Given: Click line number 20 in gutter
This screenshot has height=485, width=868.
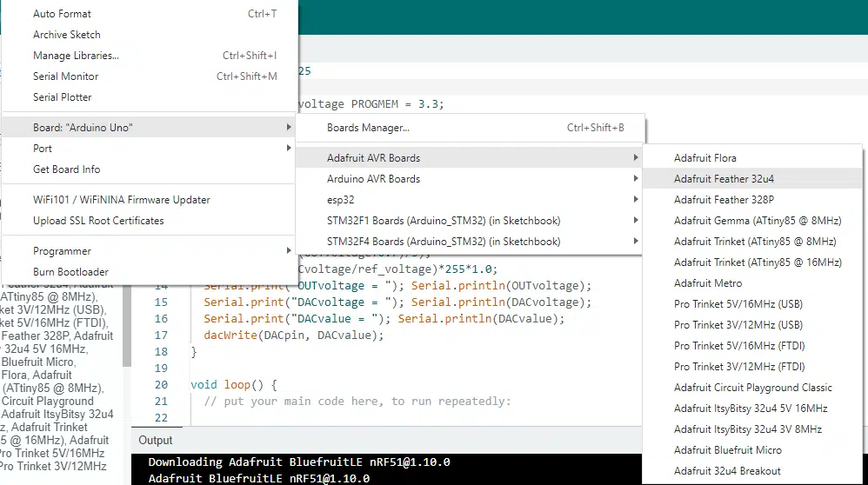Looking at the screenshot, I should (161, 385).
